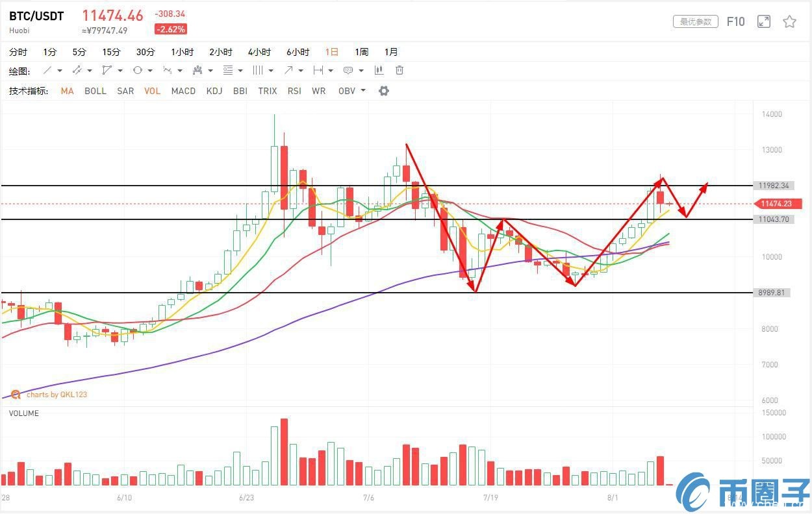Choose the circle shape drawing tool

(x=137, y=70)
